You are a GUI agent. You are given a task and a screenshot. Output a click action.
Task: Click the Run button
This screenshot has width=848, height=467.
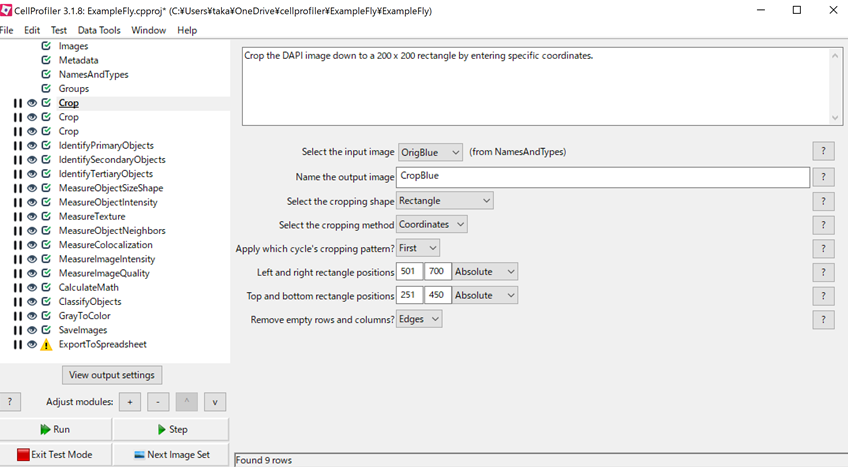(x=55, y=430)
